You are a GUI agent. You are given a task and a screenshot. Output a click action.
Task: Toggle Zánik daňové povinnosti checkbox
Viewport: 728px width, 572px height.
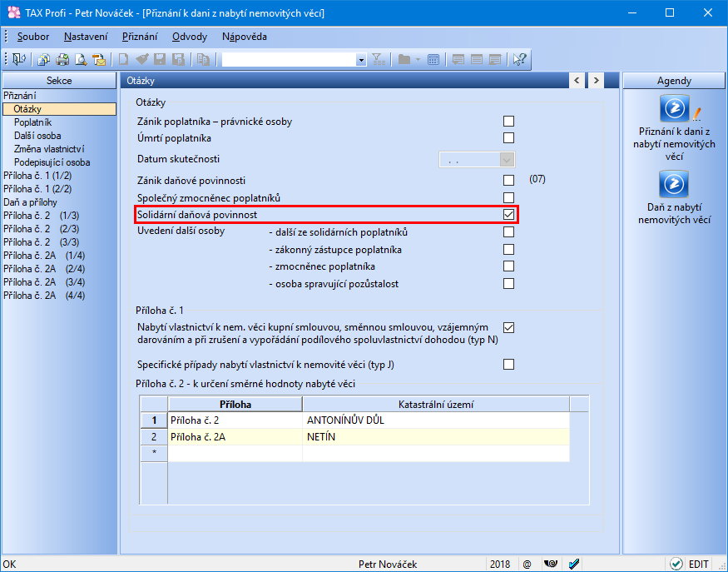(x=509, y=180)
